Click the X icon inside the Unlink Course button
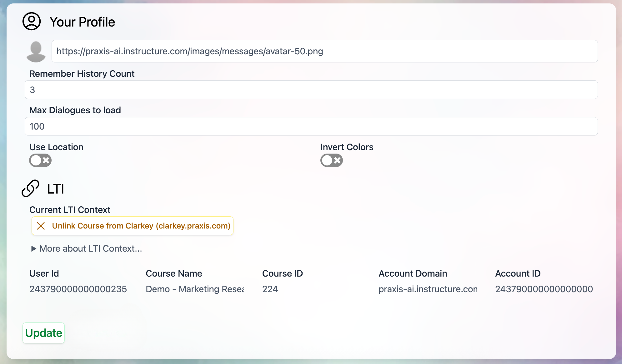Screen dimensions: 622x364 (41, 226)
